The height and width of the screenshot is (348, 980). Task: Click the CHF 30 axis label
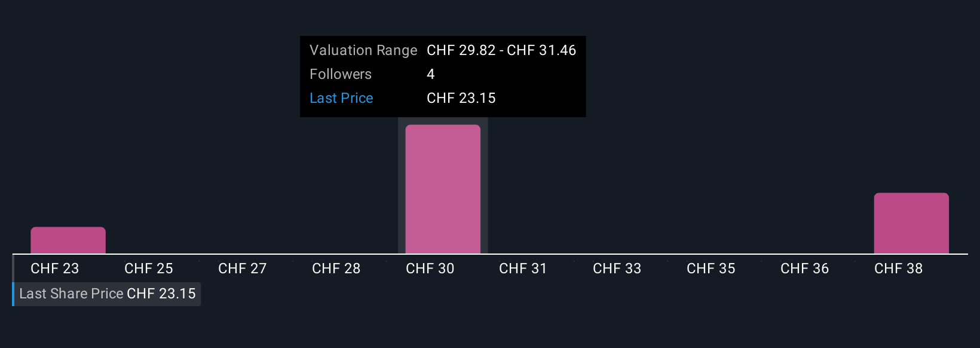tap(430, 268)
